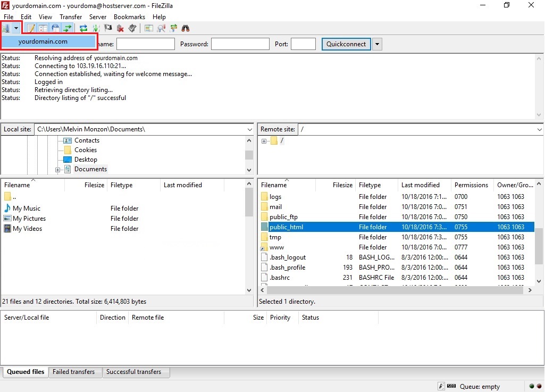Viewport: 545px width, 392px height.
Task: Disconnect from the currently visible server
Action: [x=120, y=28]
